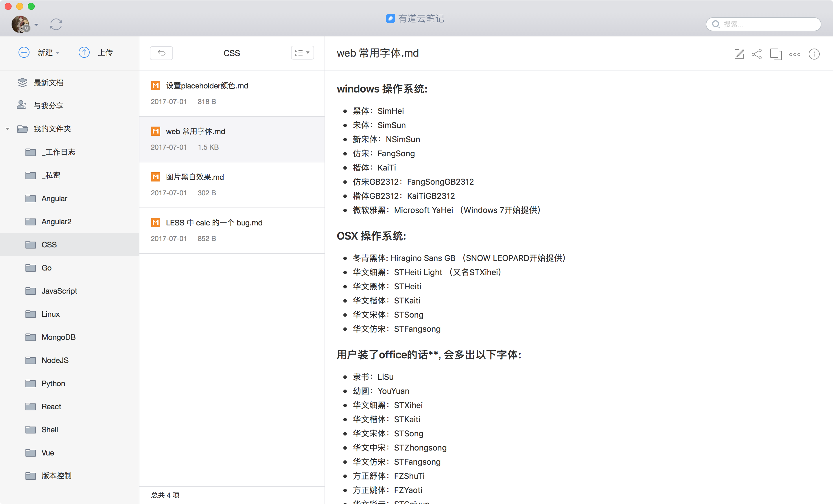
Task: Open the LESS 中 calc bug.md note
Action: [214, 223]
